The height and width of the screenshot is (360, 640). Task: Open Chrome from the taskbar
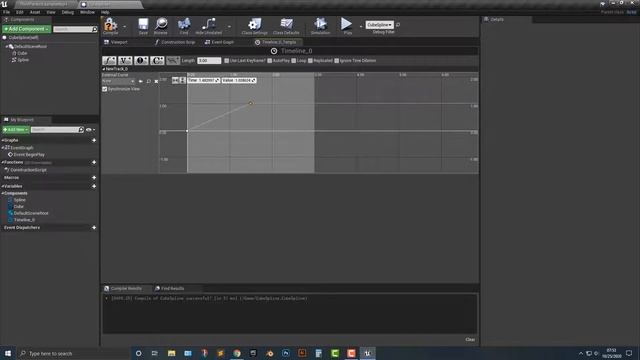(237, 353)
